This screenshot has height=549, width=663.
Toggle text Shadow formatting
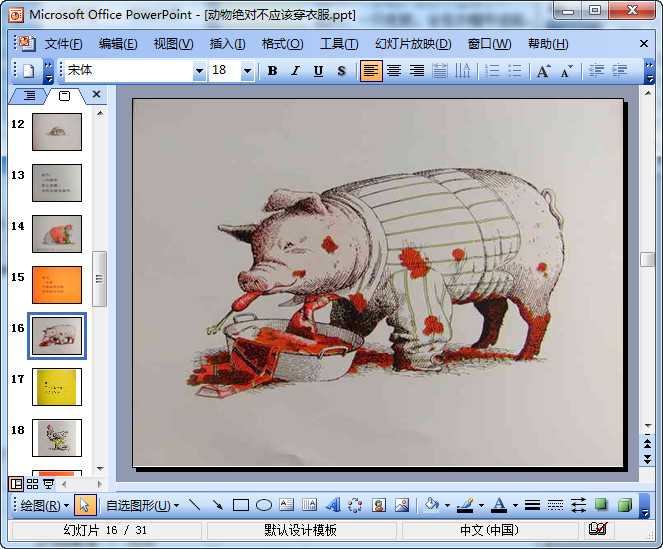(x=341, y=71)
